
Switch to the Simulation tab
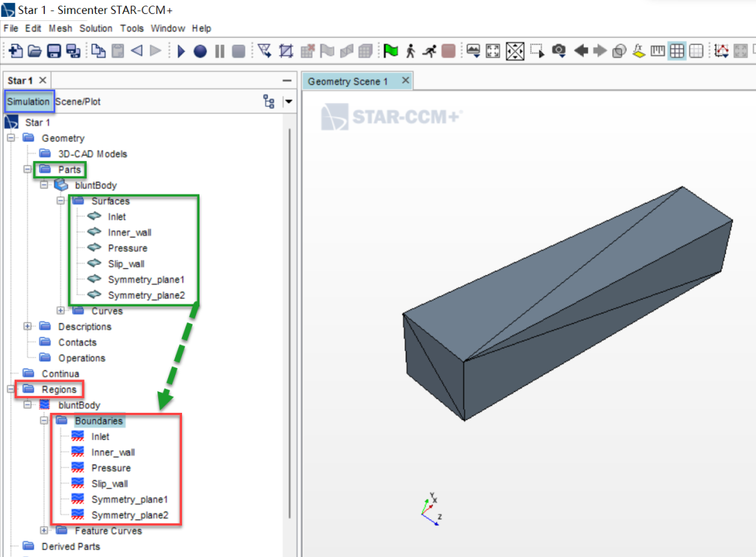29,101
